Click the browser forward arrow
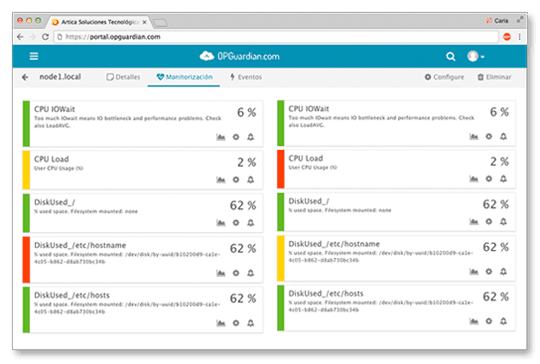This screenshot has height=364, width=540. coord(32,37)
